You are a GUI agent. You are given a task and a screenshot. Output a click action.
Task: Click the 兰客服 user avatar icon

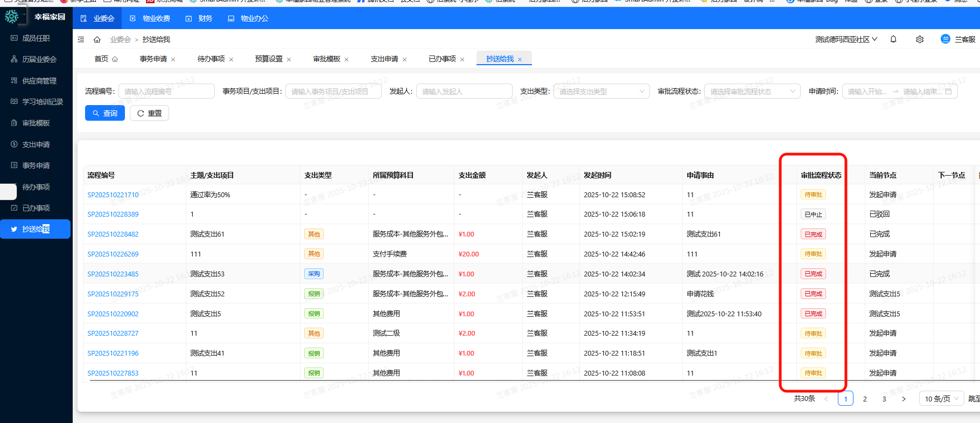tap(945, 39)
